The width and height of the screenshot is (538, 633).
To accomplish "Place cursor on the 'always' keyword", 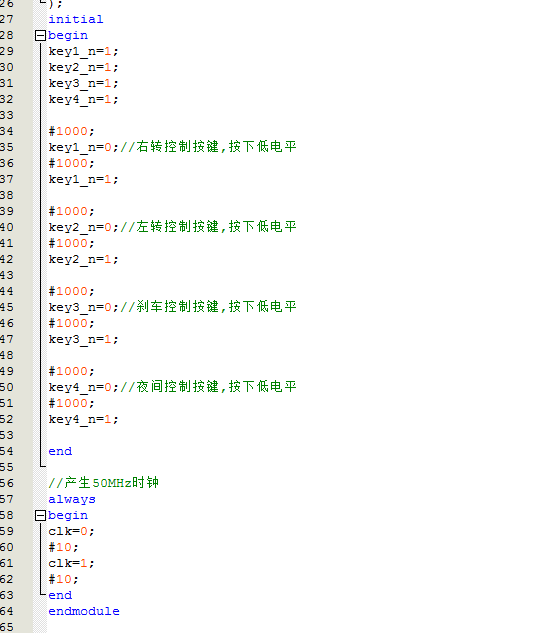I will pos(72,499).
